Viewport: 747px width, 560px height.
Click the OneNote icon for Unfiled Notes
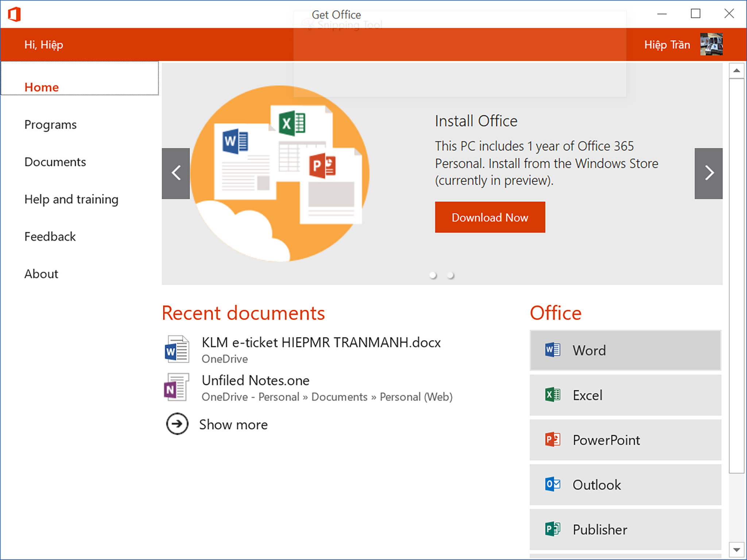[177, 387]
